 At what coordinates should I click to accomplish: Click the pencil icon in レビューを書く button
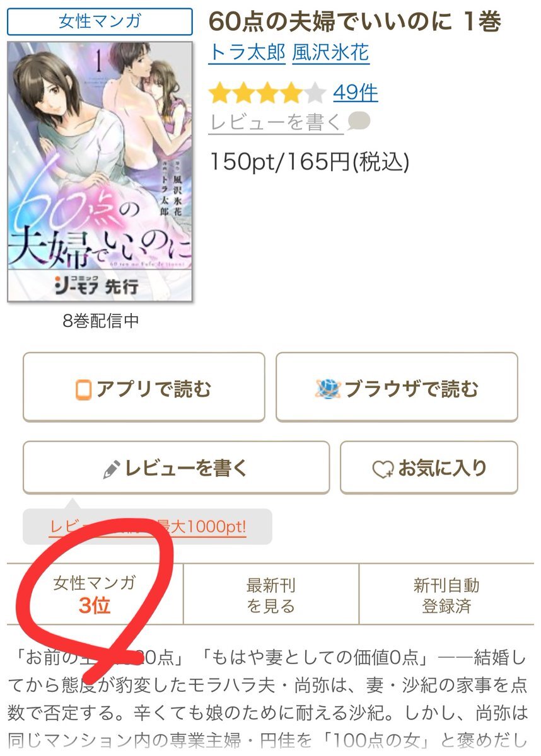pos(112,469)
